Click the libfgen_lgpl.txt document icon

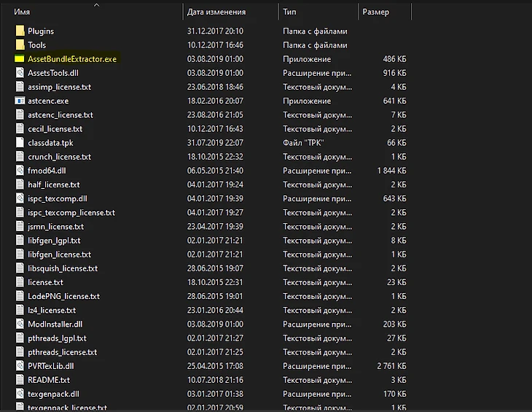tap(20, 241)
